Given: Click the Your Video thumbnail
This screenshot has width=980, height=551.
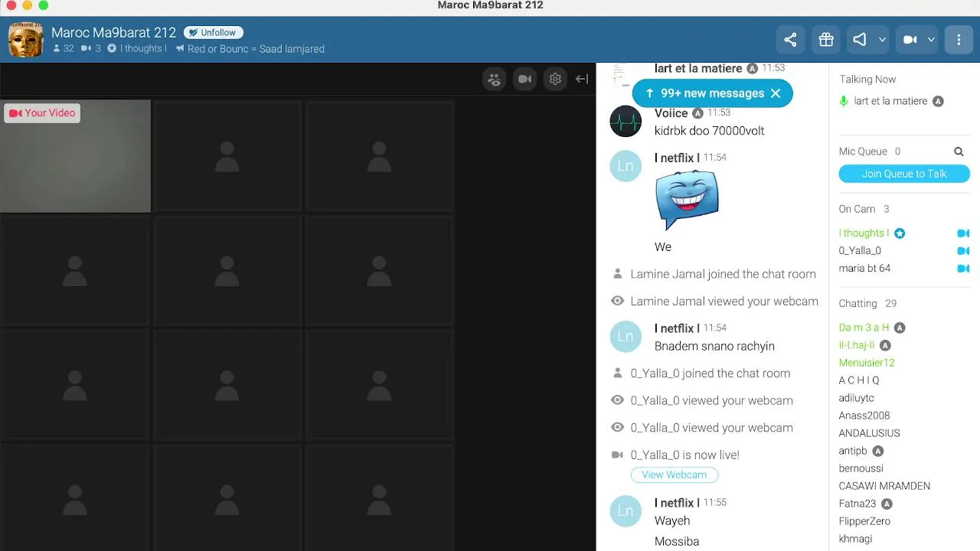Looking at the screenshot, I should tap(75, 155).
